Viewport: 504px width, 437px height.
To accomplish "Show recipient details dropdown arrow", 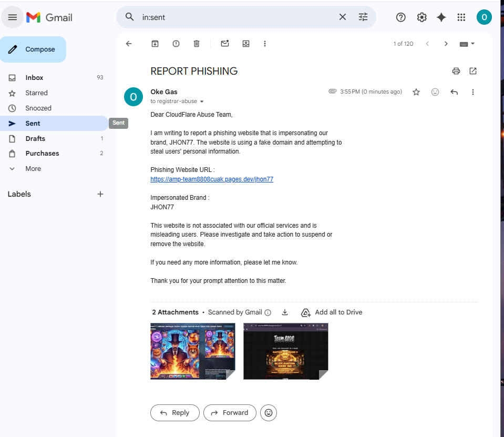I will click(202, 101).
